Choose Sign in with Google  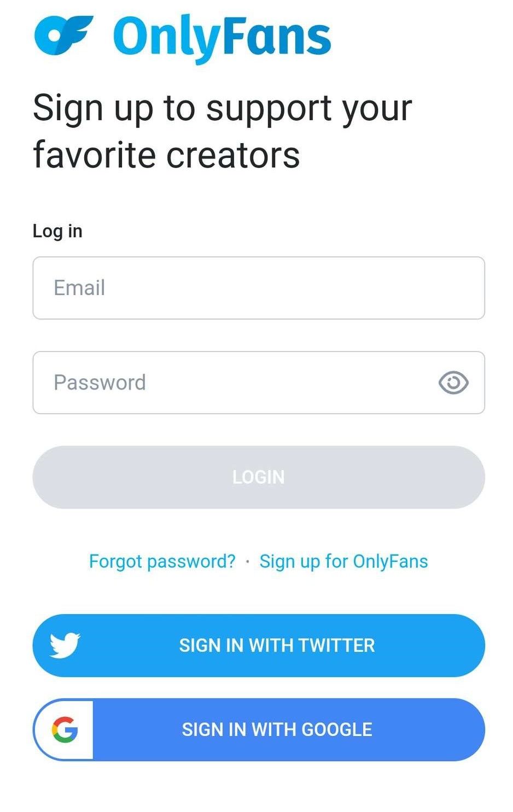click(259, 729)
